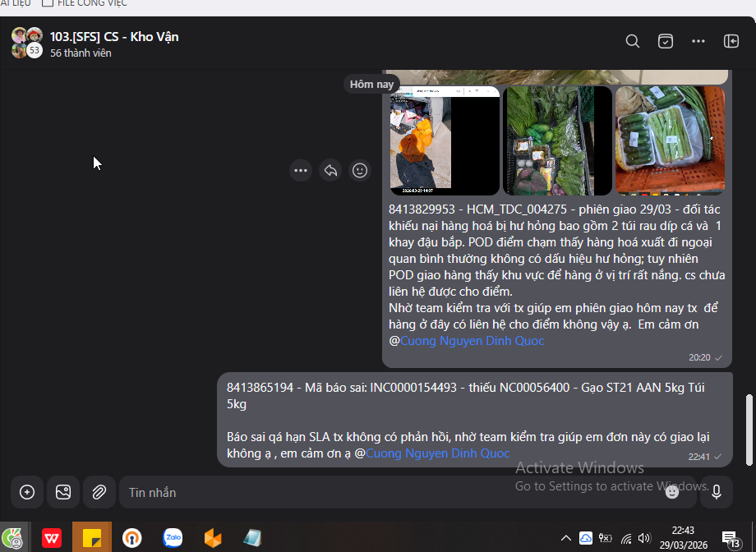
Task: Open Sticky Notes from the taskbar
Action: tap(91, 538)
